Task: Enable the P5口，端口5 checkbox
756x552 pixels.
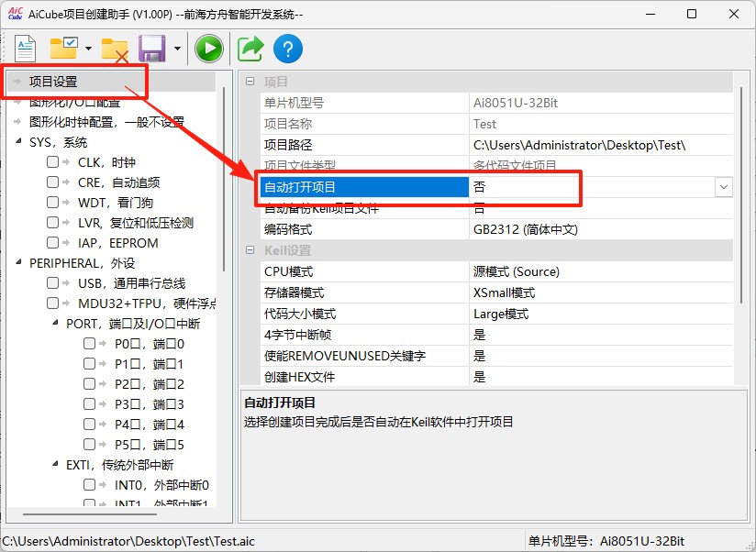Action: (x=89, y=444)
